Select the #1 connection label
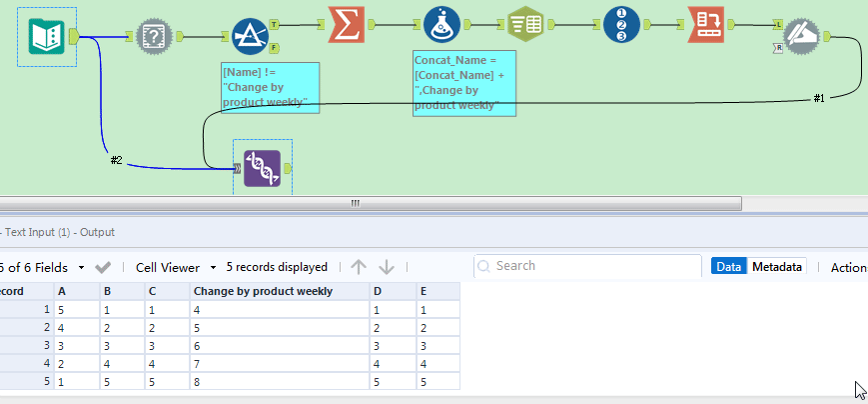Screen dimensions: 868x404 tap(819, 99)
